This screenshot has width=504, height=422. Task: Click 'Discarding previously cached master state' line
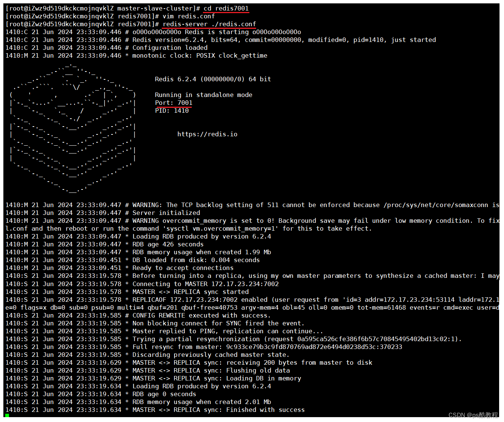pyautogui.click(x=148, y=355)
